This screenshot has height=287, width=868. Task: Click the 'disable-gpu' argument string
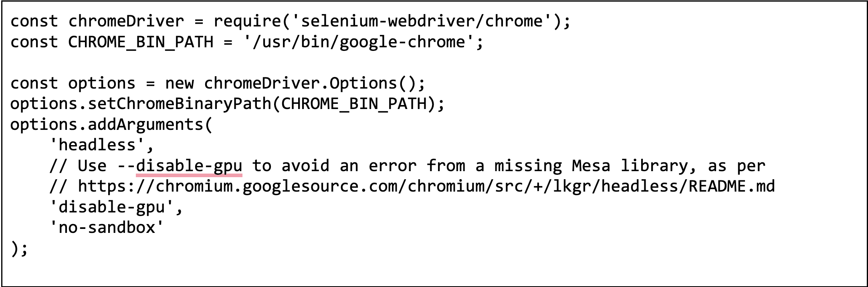(111, 207)
